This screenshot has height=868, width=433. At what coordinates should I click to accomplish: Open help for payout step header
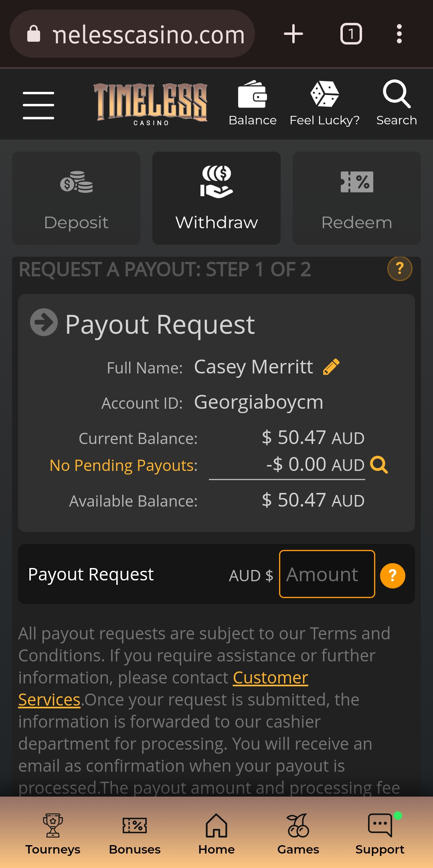[400, 268]
